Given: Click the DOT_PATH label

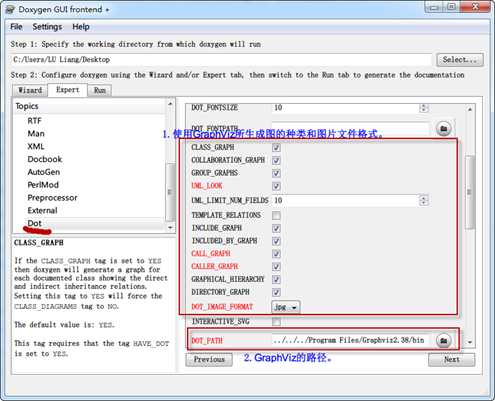Looking at the screenshot, I should (207, 341).
